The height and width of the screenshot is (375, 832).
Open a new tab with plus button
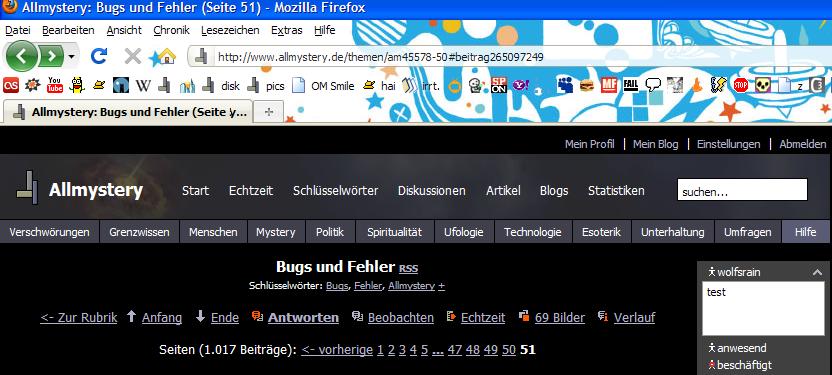(x=269, y=112)
